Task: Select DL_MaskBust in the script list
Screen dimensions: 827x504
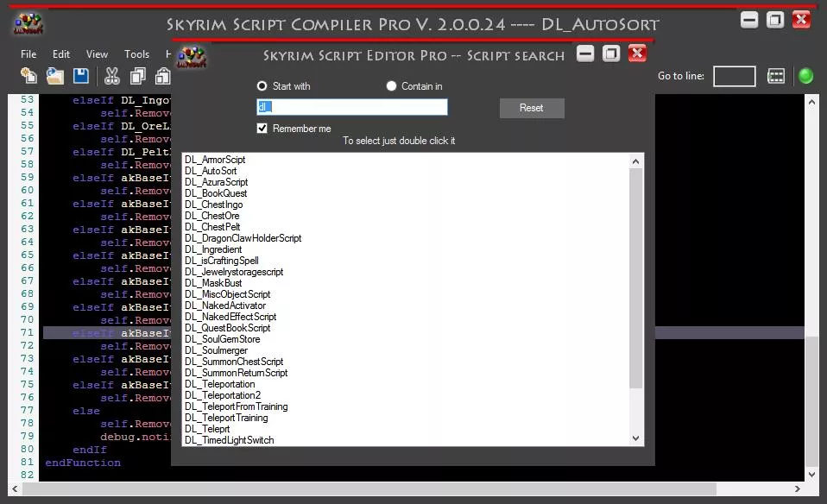Action: [x=213, y=283]
